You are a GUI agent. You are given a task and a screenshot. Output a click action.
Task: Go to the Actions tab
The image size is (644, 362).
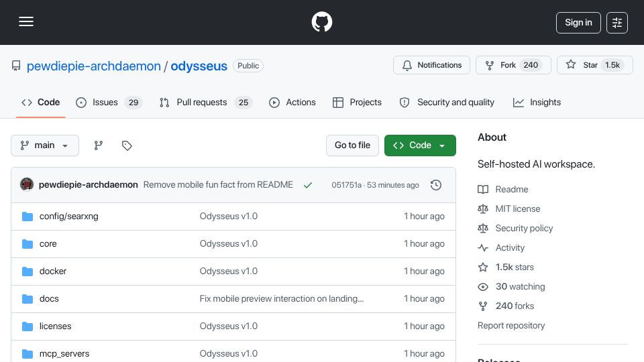click(292, 103)
